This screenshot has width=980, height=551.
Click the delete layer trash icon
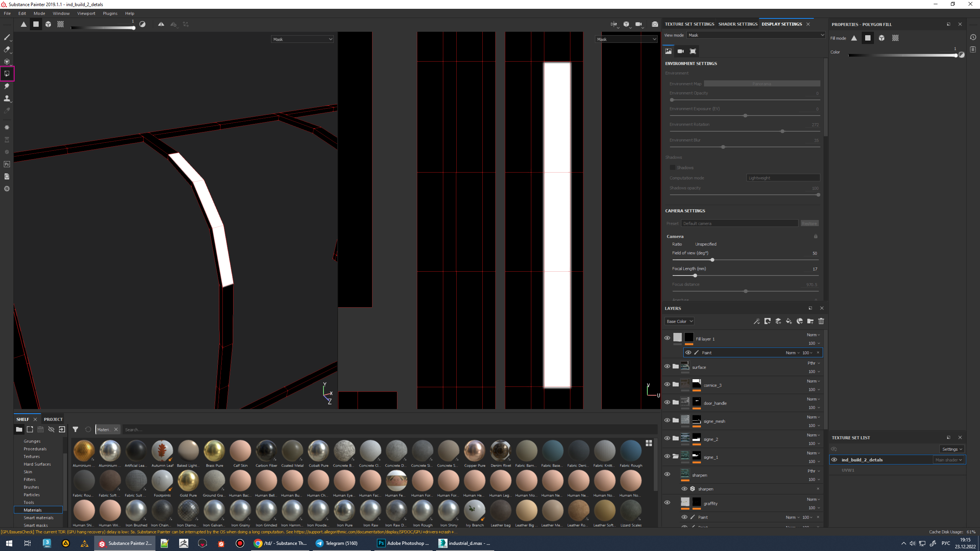pos(821,321)
